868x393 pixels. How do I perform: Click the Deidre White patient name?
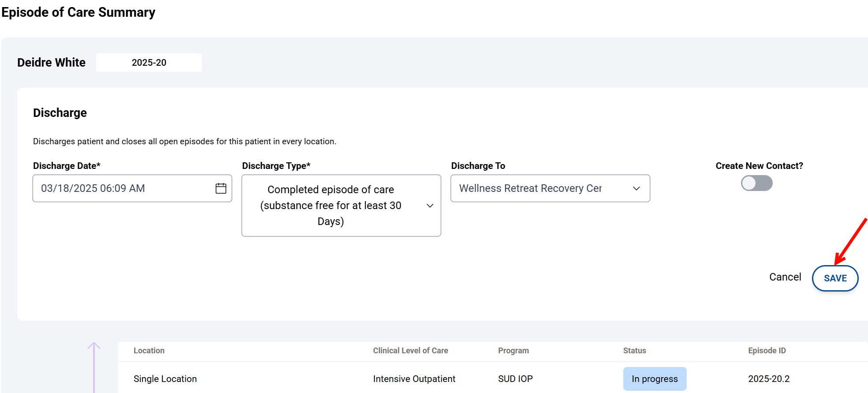point(51,63)
